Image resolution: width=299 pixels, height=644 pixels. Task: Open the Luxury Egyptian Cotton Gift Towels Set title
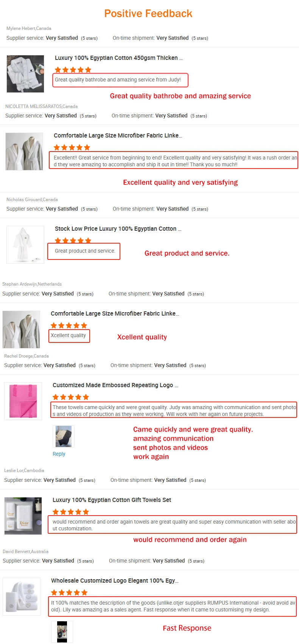click(112, 500)
